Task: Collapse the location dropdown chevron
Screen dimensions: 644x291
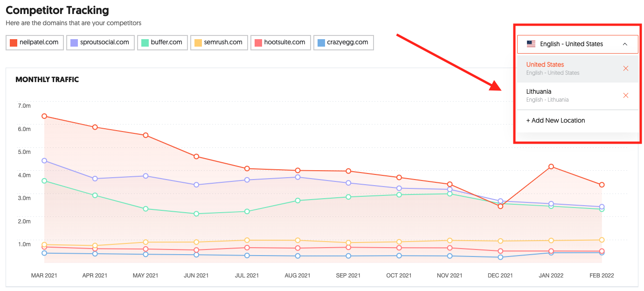Action: (625, 44)
